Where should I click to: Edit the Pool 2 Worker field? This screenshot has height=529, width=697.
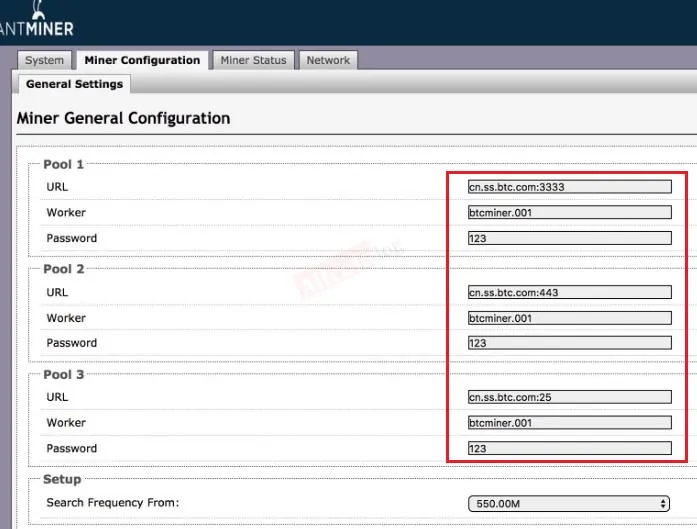click(x=569, y=318)
